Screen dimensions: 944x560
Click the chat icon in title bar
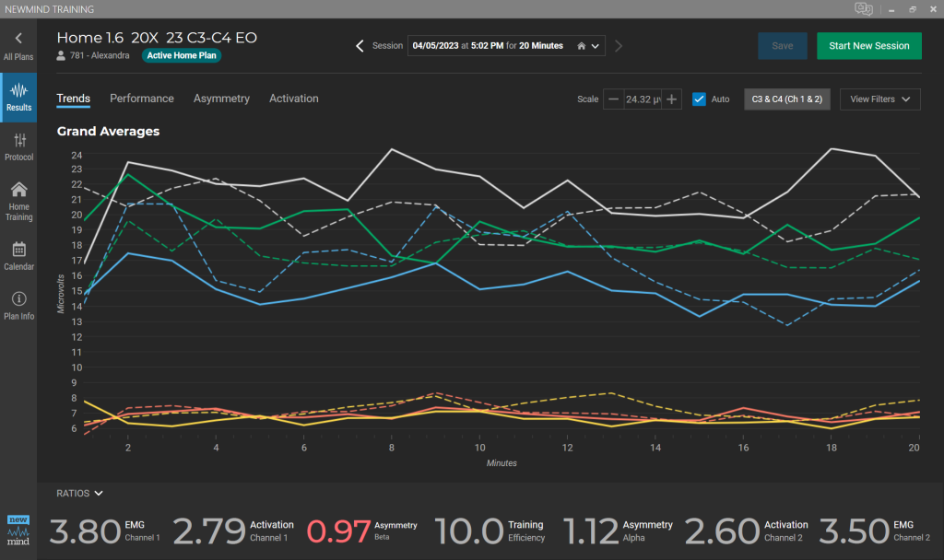[x=863, y=9]
